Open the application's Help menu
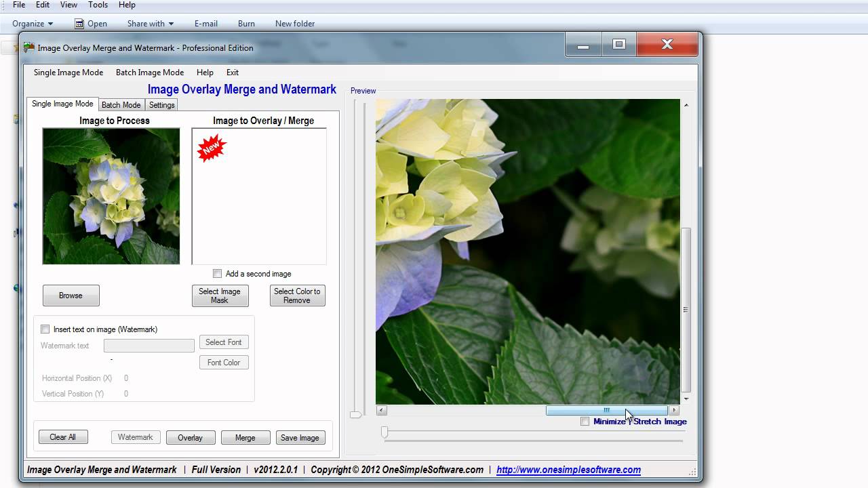Viewport: 868px width, 488px height. [x=205, y=73]
